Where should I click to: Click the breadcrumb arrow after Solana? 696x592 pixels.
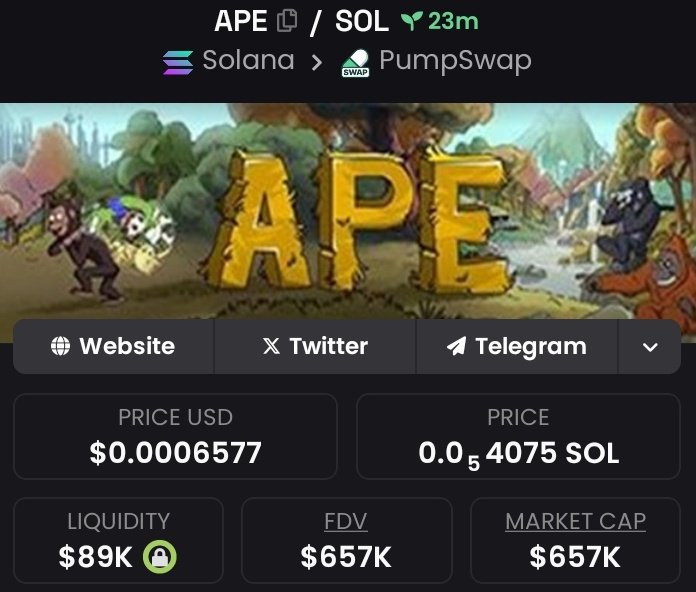click(316, 63)
